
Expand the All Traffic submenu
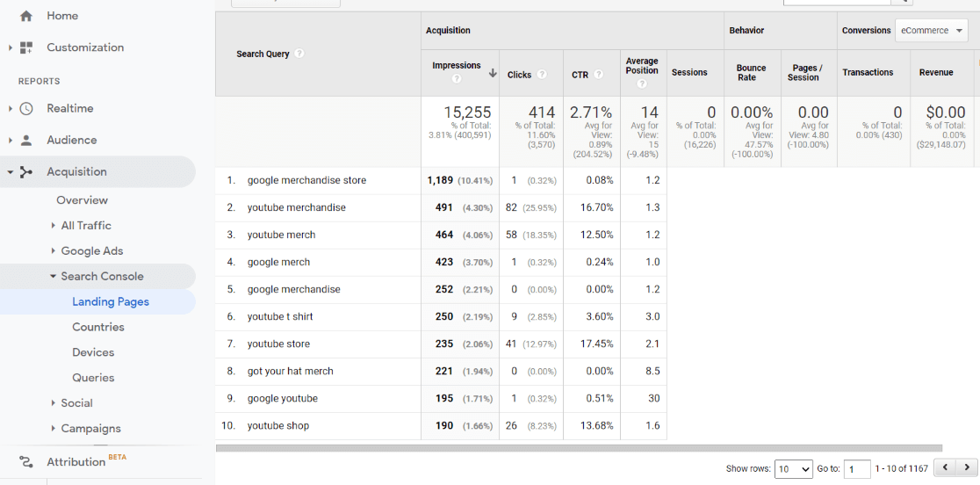tap(53, 226)
